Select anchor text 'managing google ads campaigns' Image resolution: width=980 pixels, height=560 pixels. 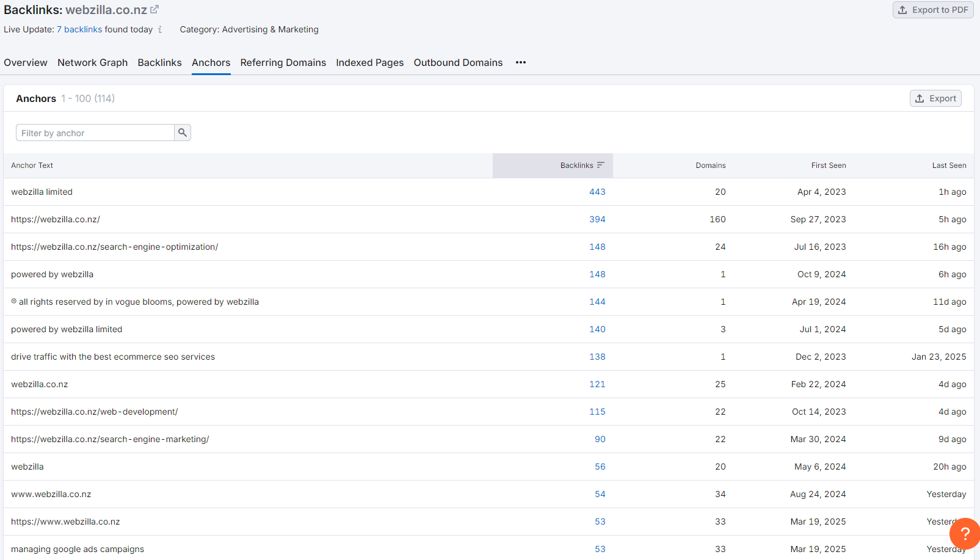pos(78,549)
